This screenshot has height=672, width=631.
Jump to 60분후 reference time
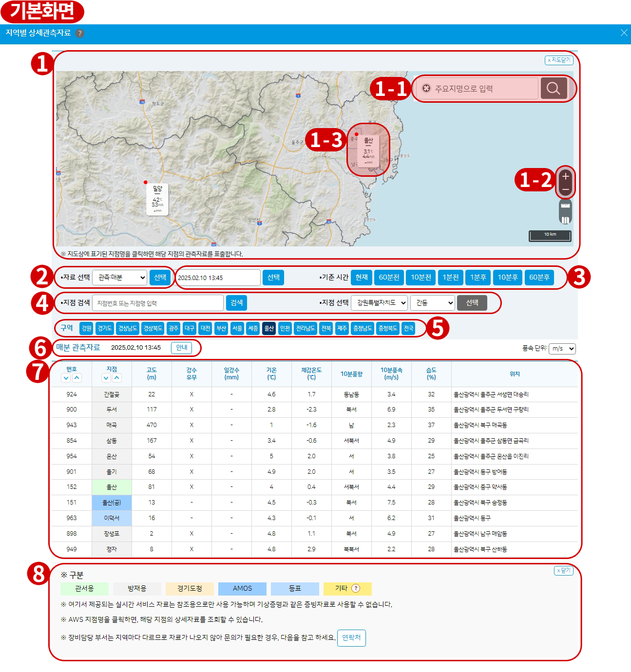(539, 278)
